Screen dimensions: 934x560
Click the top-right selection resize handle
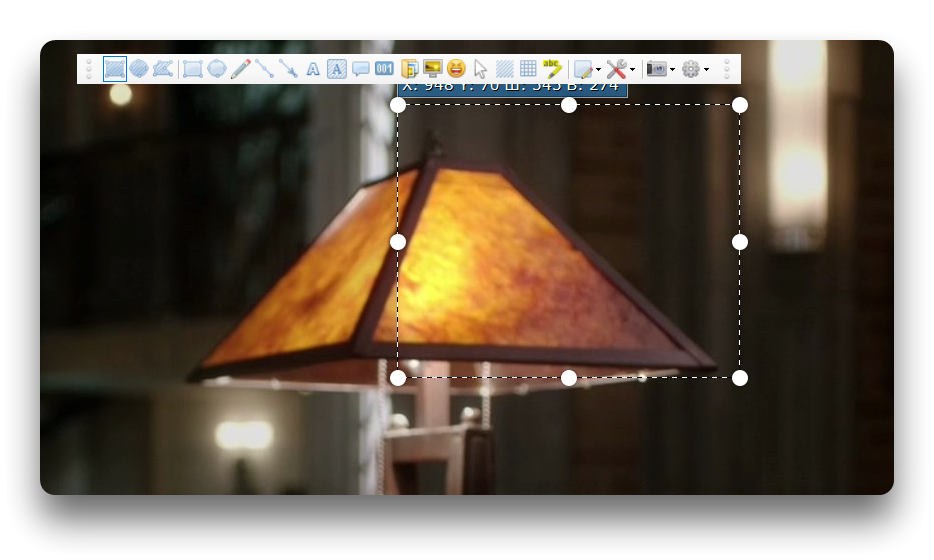[740, 105]
